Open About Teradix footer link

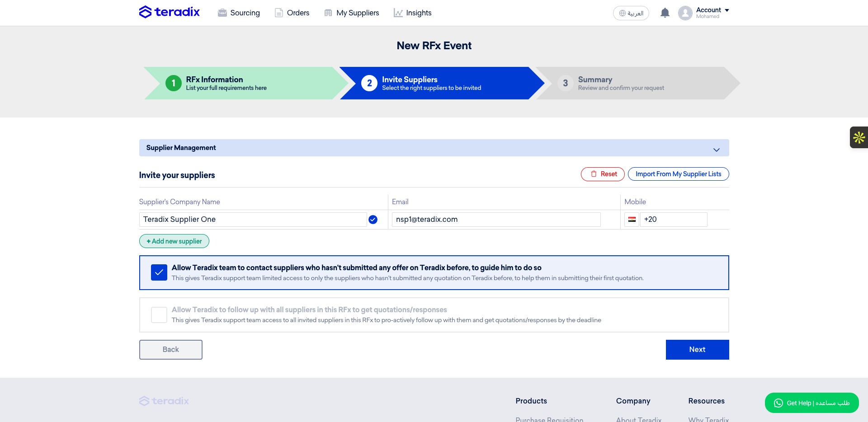(638, 419)
